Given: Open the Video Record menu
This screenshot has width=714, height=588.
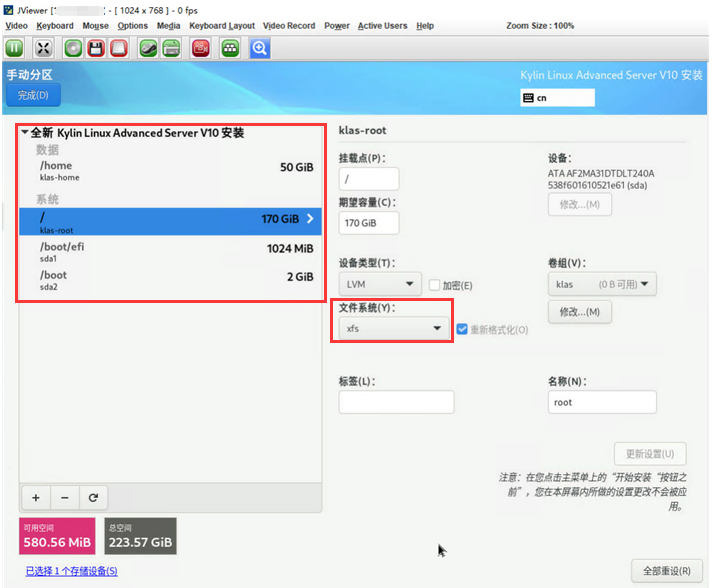Looking at the screenshot, I should click(289, 26).
